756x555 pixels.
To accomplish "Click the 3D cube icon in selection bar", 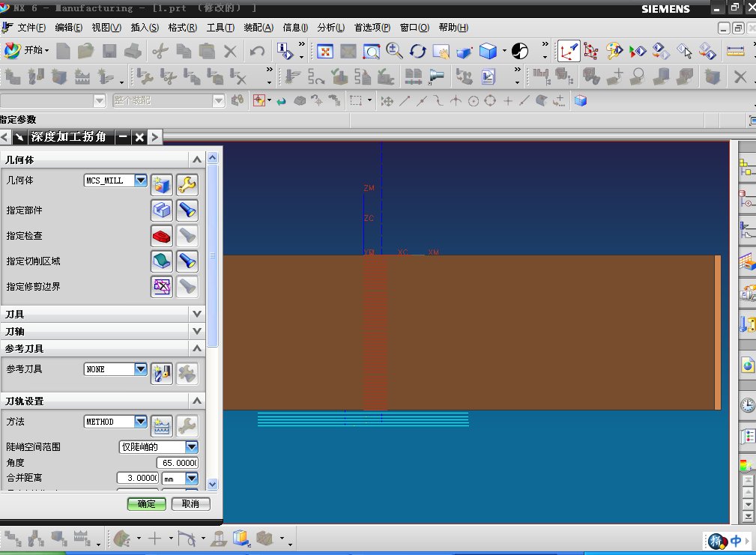I will click(x=581, y=100).
